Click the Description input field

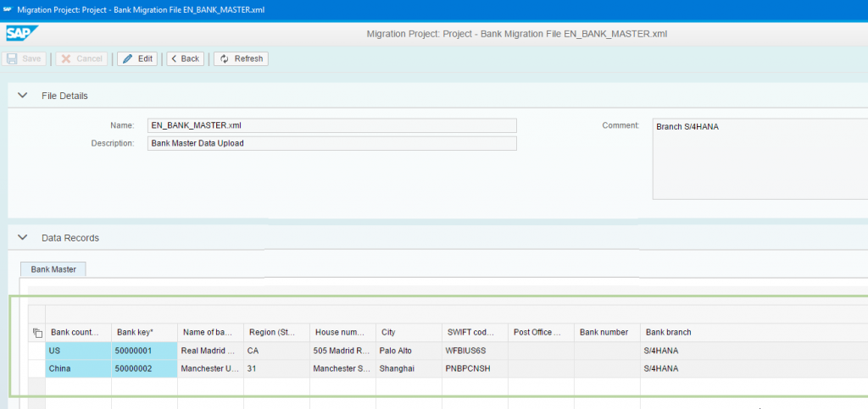pos(332,143)
